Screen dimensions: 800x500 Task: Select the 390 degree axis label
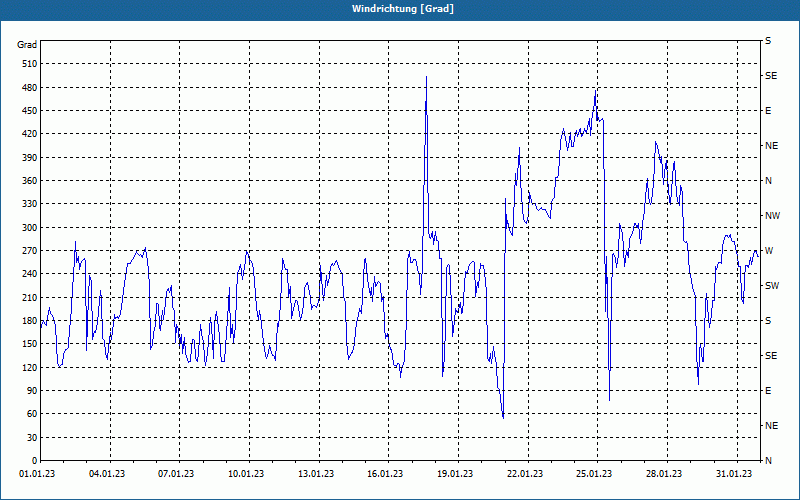(30, 158)
